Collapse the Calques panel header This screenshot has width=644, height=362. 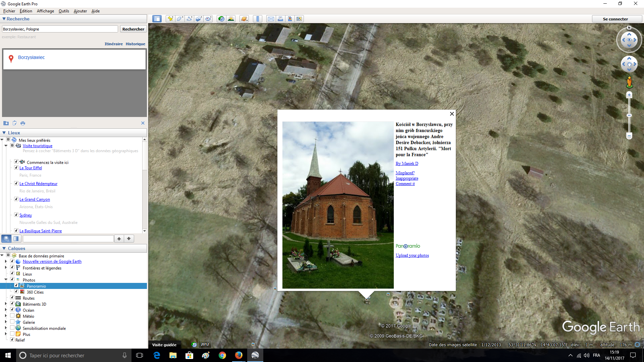click(4, 248)
